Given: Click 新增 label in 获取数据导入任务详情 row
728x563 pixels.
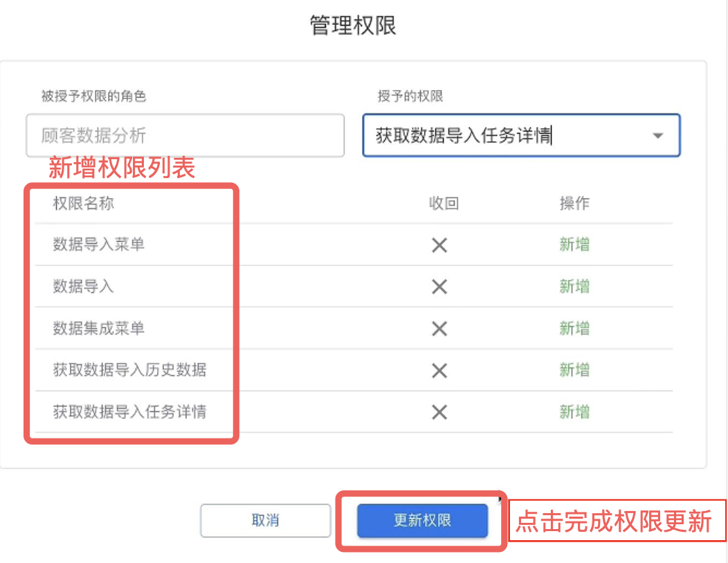Looking at the screenshot, I should pyautogui.click(x=574, y=411).
